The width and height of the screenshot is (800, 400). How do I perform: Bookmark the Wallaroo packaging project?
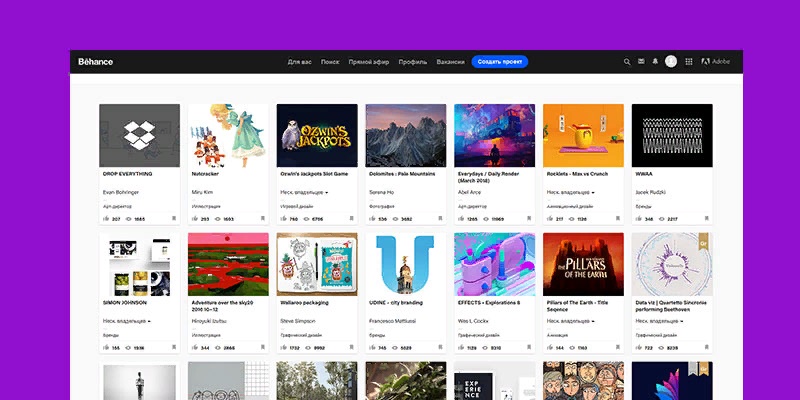point(351,347)
